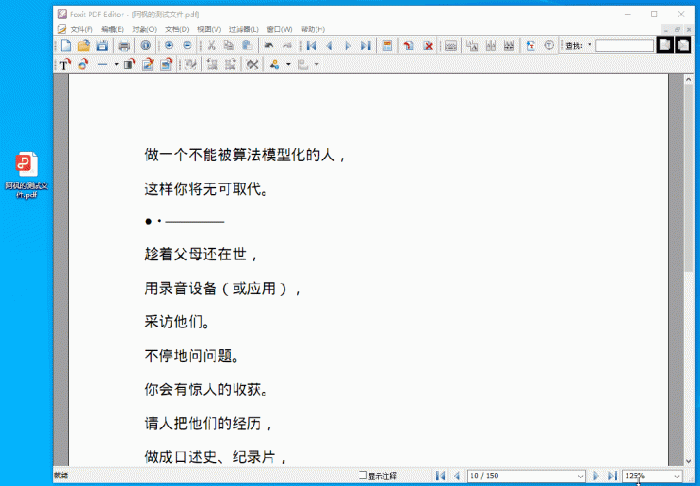Select desktop PDF file icon

[27, 175]
